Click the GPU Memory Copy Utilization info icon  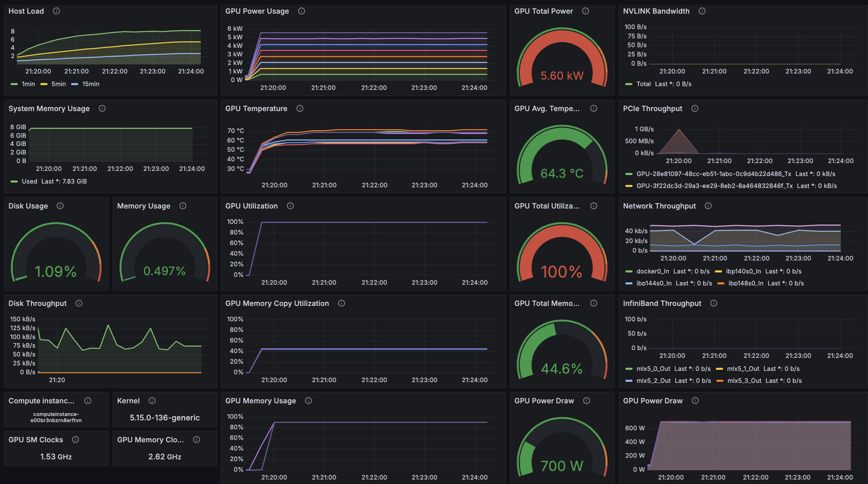coord(341,303)
